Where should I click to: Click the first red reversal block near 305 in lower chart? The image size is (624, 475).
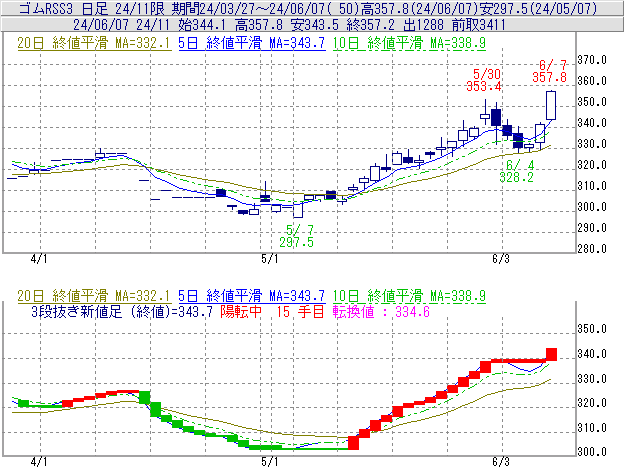(x=353, y=443)
